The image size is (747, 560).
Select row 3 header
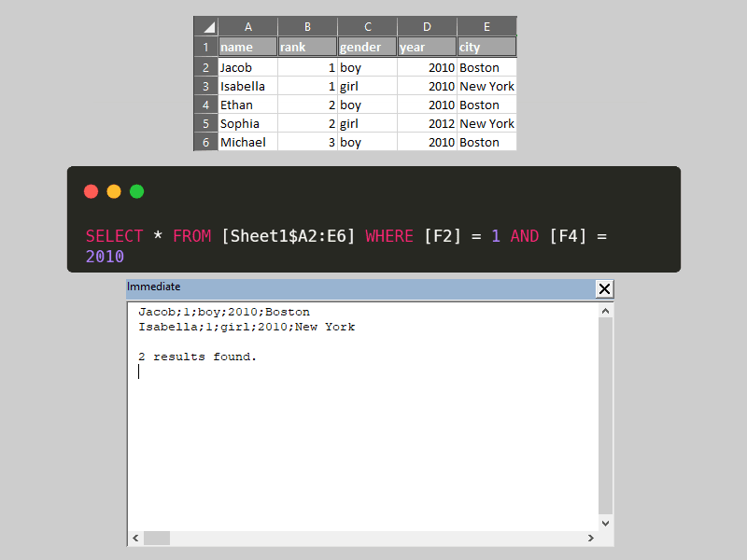pos(205,86)
